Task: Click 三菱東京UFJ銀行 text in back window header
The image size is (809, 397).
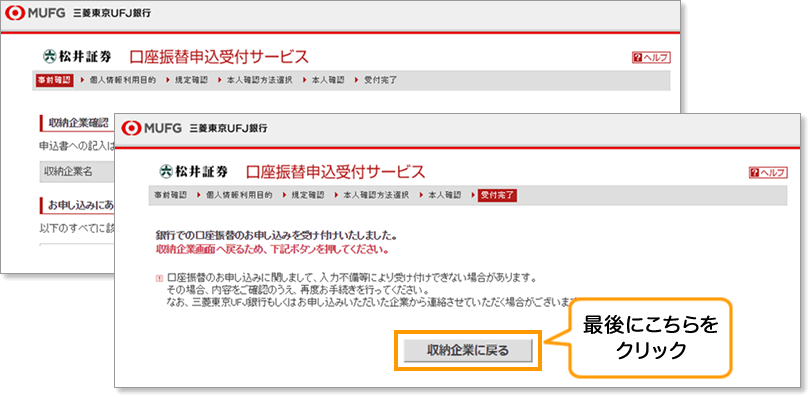Action: coord(112,13)
